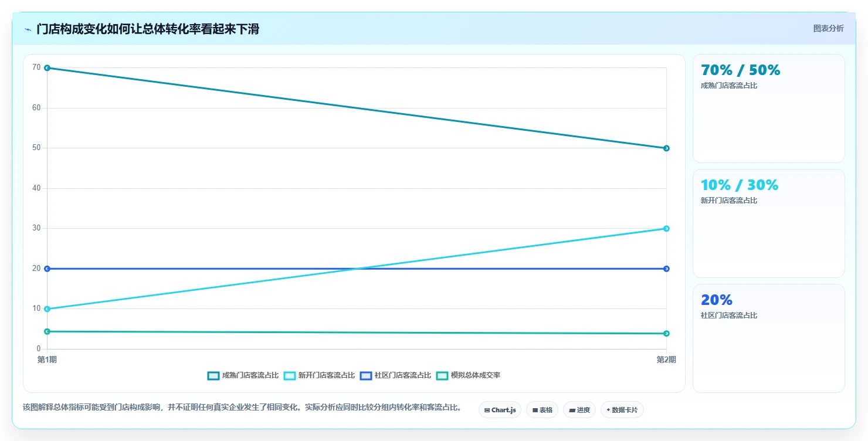868x441 pixels.
Task: Select the 70% / 50% mature store card
Action: (x=768, y=108)
